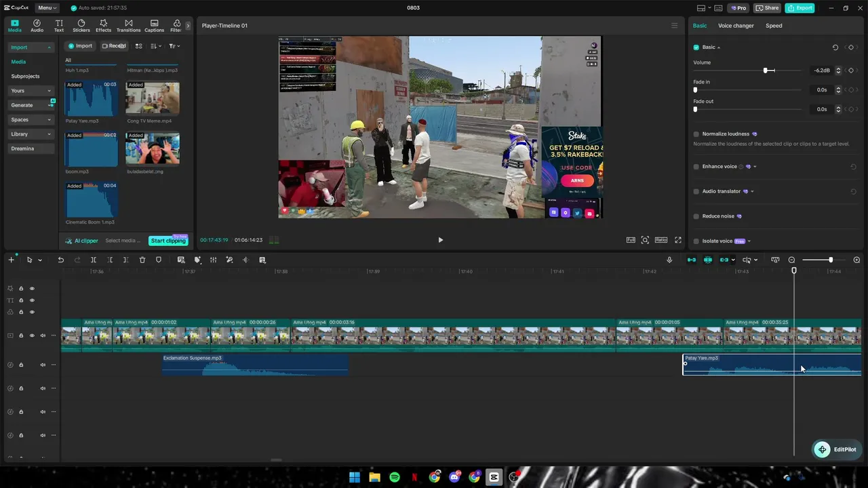
Task: Click the Split tool in timeline toolbar
Action: coord(94,260)
